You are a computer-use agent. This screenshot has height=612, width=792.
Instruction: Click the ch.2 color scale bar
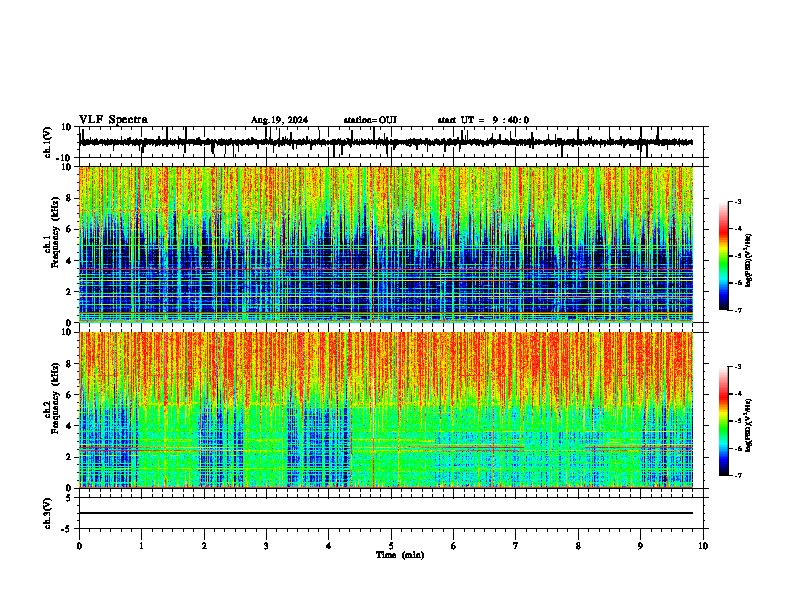tap(724, 421)
